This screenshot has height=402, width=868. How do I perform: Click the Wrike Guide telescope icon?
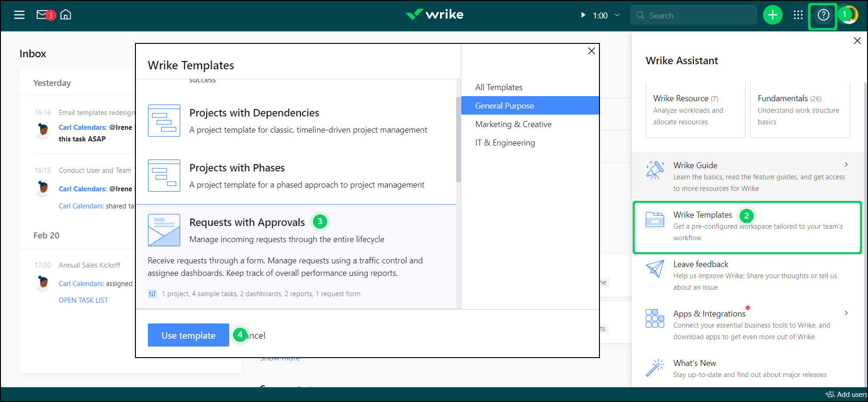click(x=655, y=170)
